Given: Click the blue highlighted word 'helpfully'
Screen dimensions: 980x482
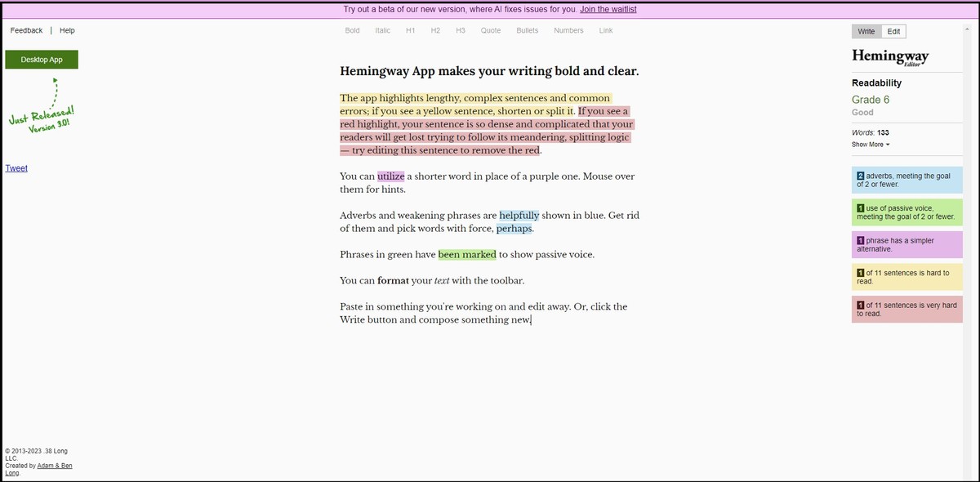Looking at the screenshot, I should [x=519, y=216].
